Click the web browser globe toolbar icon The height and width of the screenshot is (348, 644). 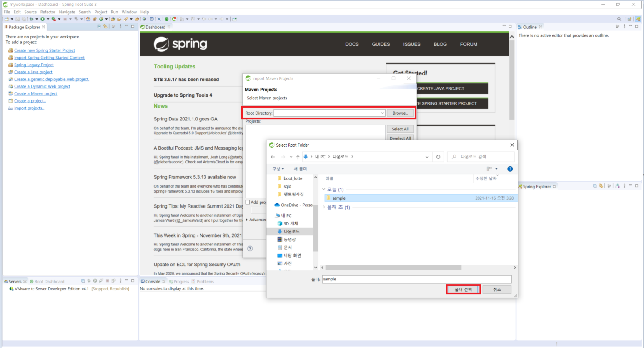pyautogui.click(x=144, y=19)
